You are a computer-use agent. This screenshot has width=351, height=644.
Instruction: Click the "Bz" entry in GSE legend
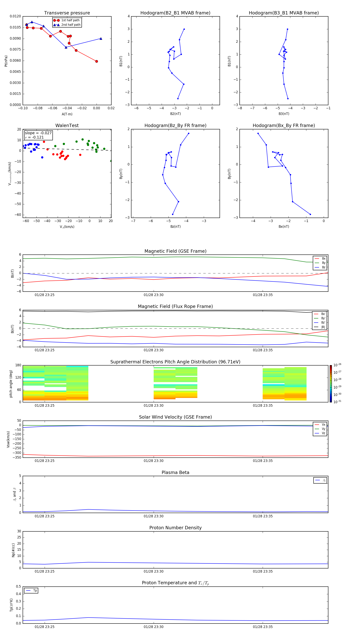click(320, 267)
